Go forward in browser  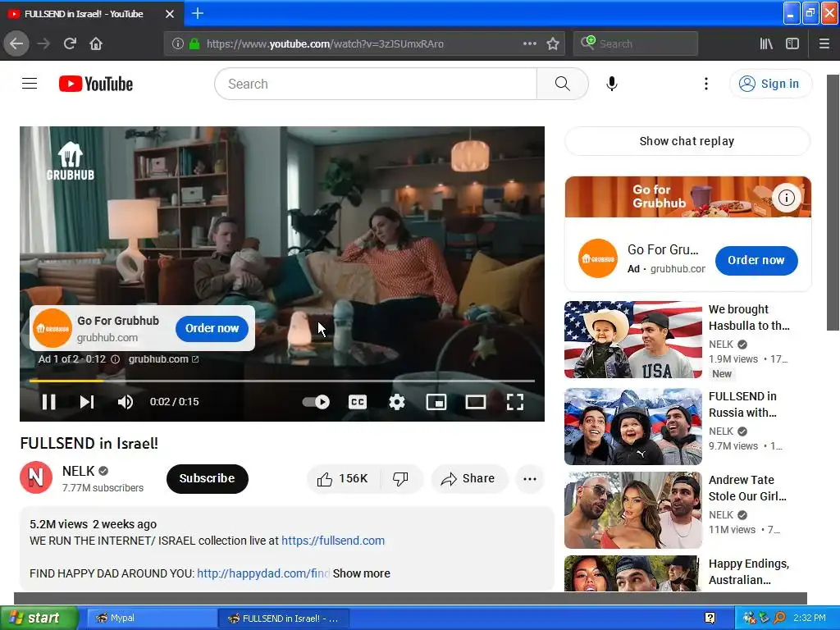click(x=44, y=43)
